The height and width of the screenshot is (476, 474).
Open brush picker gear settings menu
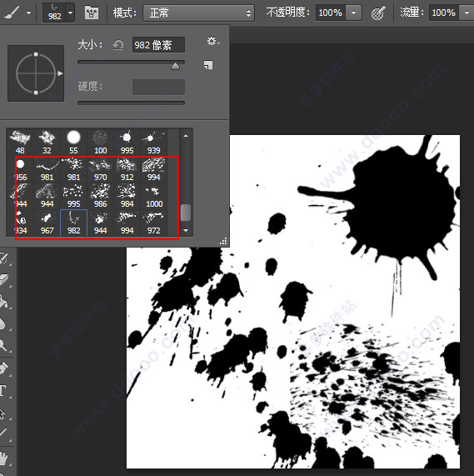coord(213,42)
